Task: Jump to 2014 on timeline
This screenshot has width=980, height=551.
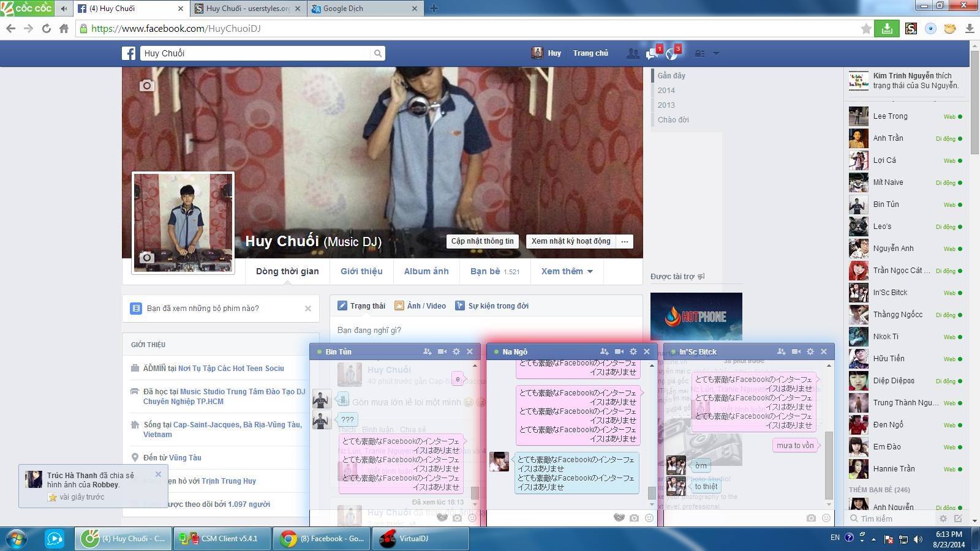Action: (666, 90)
